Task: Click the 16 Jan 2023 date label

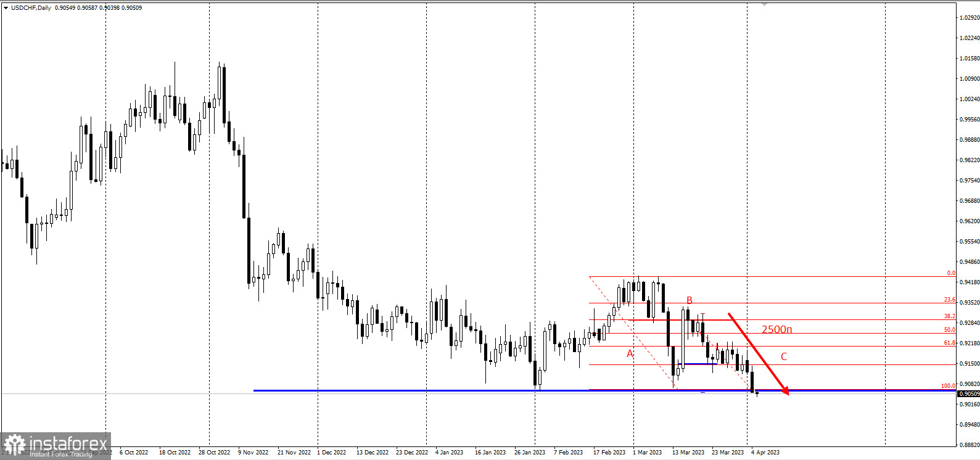Action: [490, 453]
